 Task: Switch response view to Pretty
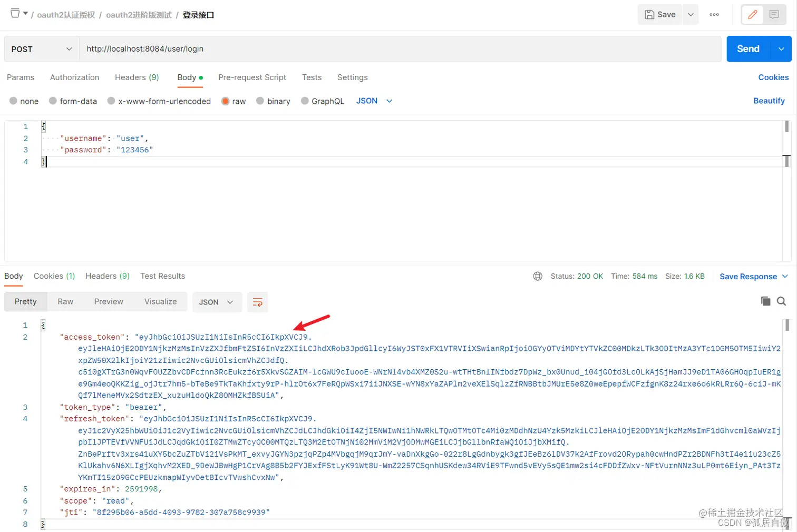26,302
